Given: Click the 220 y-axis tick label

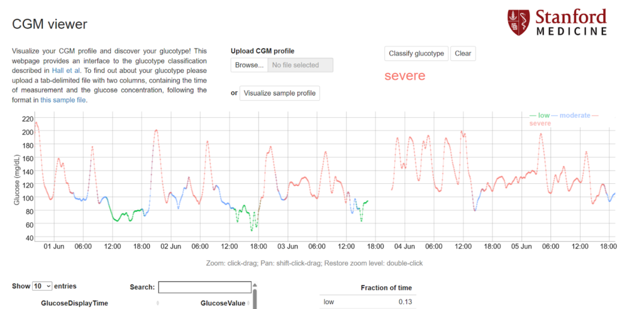Looking at the screenshot, I should click(x=27, y=119).
